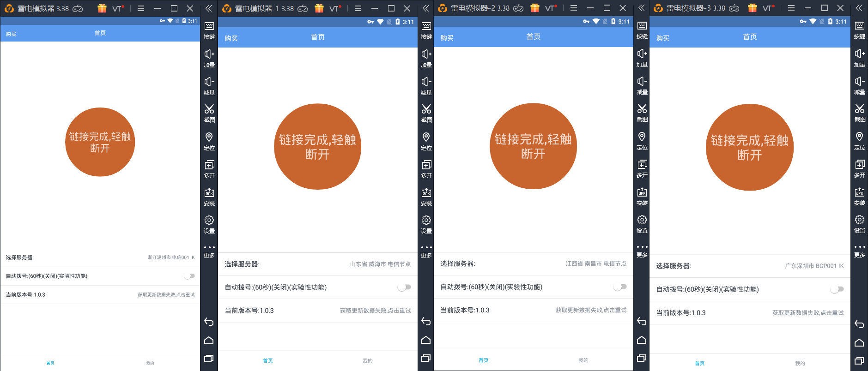Open server selector showing 广东深圳市 BGP001 IK

(x=814, y=266)
